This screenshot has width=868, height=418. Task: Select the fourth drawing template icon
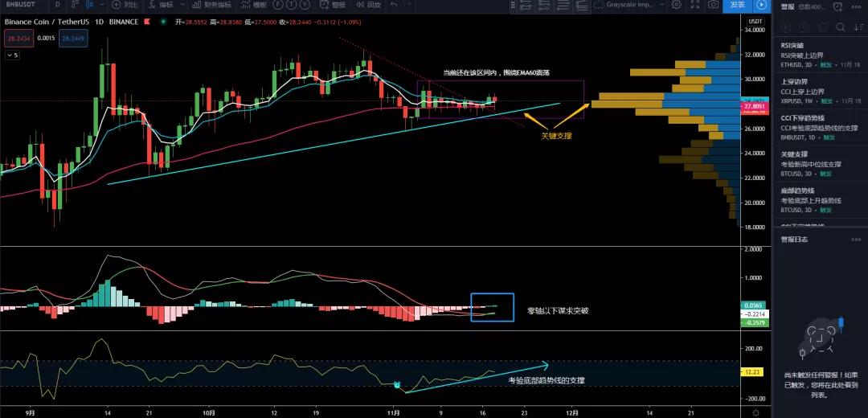(x=581, y=5)
